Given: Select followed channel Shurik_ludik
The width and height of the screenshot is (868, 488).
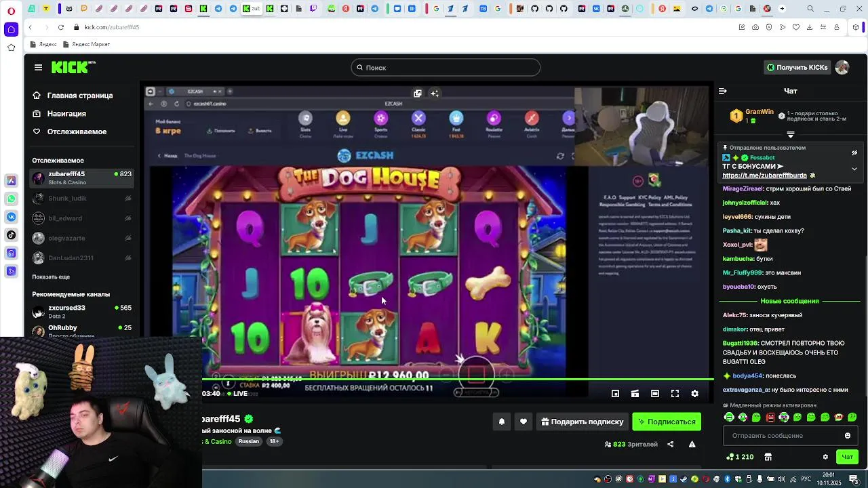Looking at the screenshot, I should (x=81, y=199).
